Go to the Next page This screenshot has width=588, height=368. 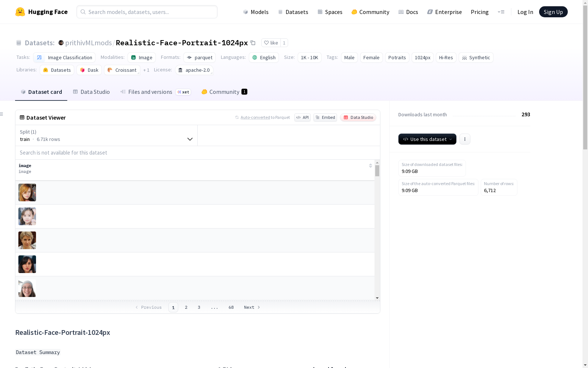[x=252, y=307]
